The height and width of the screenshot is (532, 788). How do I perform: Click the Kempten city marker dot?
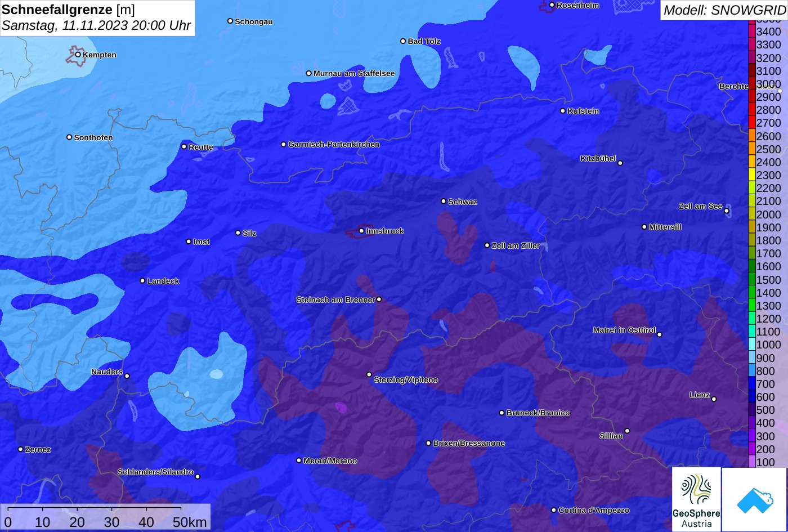point(78,55)
